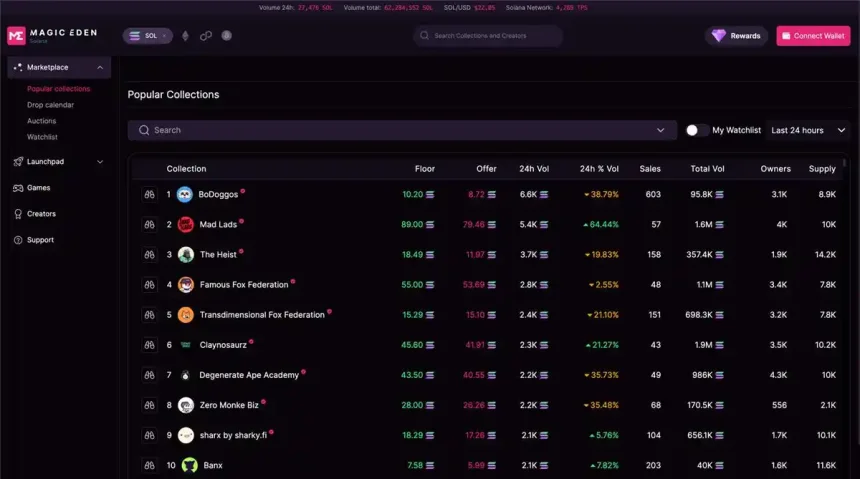Select the Polygon chain link icon
The height and width of the screenshot is (479, 860).
[x=206, y=36]
